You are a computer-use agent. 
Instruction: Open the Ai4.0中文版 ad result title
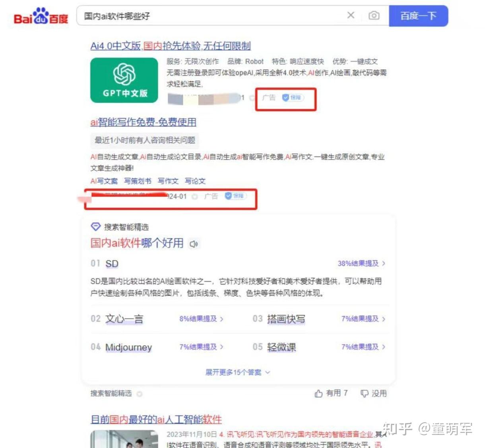[171, 46]
